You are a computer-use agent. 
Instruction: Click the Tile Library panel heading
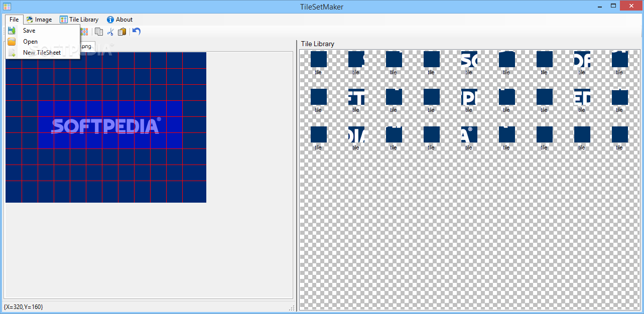click(318, 44)
